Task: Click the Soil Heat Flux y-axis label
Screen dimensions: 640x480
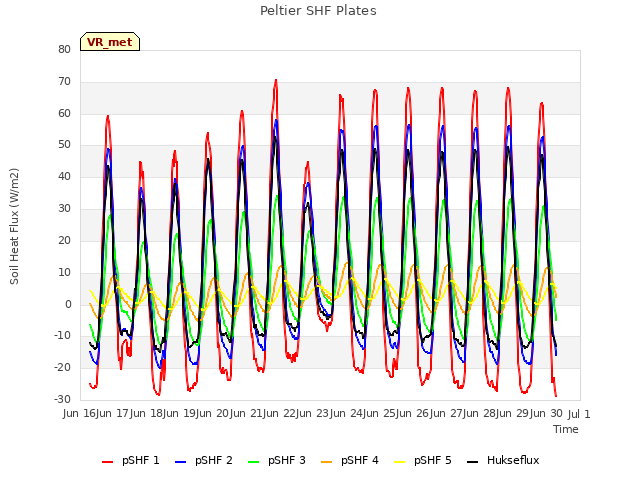Action: coord(14,226)
